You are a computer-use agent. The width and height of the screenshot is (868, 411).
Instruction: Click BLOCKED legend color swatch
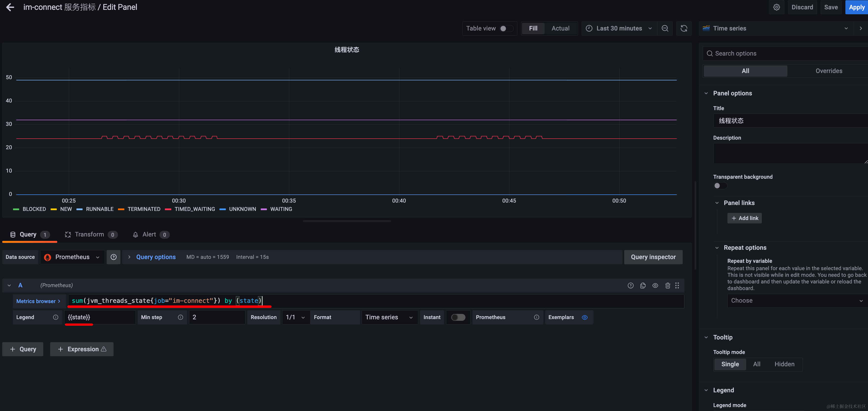point(16,209)
